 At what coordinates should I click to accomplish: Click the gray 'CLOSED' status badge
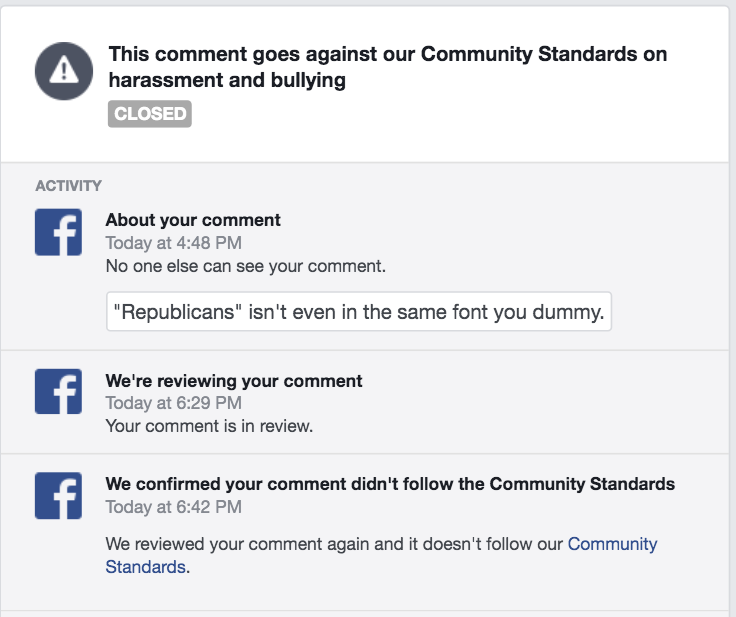149,114
